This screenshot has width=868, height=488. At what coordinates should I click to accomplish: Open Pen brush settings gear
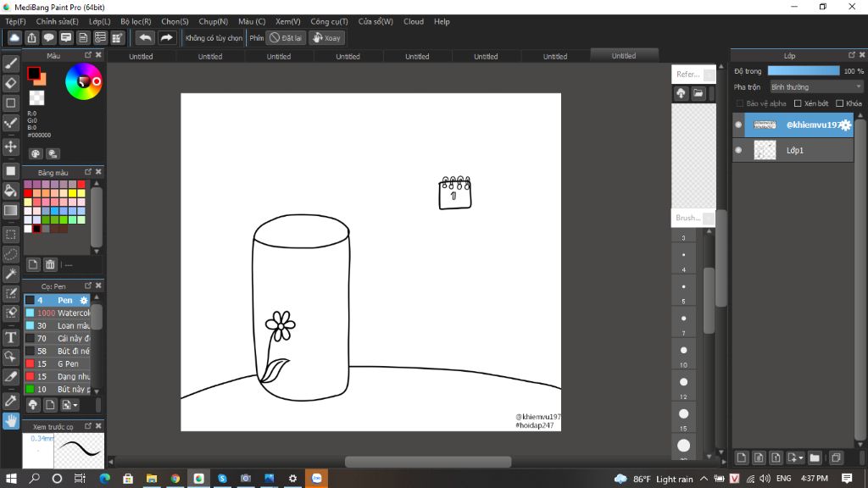point(84,301)
